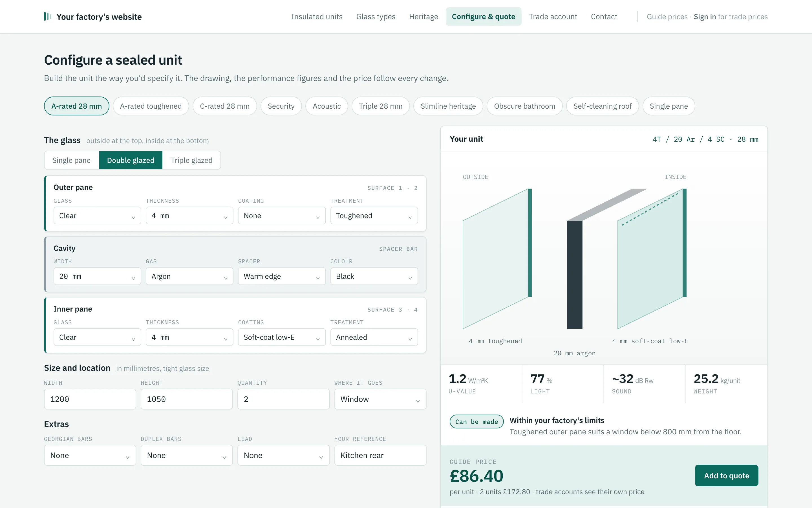
Task: Choose the Triple 28 mm preset
Action: point(381,106)
